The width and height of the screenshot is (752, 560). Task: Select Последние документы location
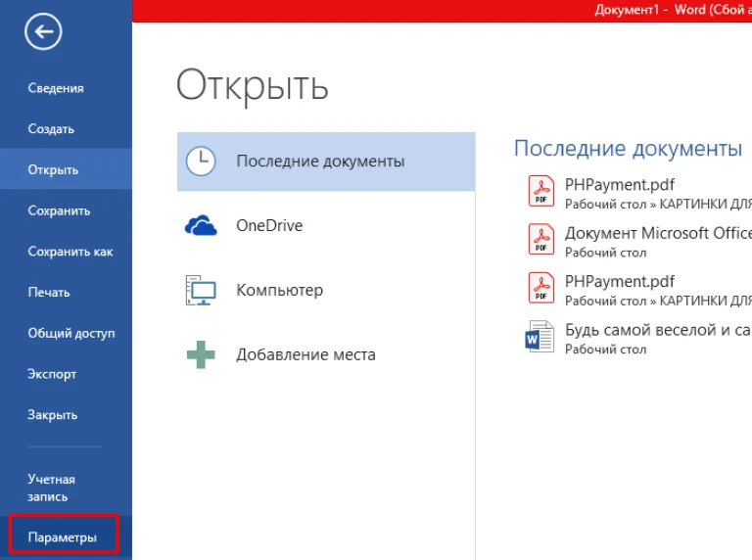[326, 162]
